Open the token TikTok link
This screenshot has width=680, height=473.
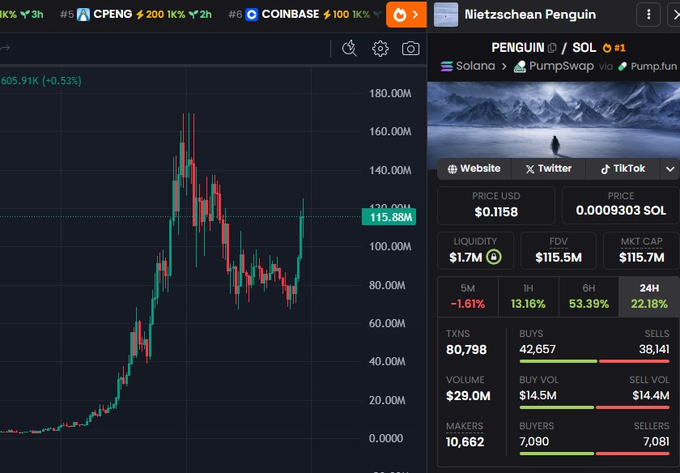[623, 169]
